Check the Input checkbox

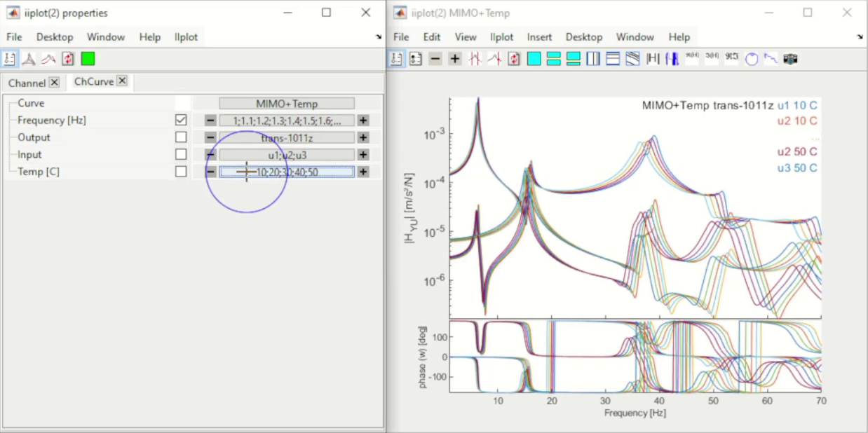(x=180, y=154)
